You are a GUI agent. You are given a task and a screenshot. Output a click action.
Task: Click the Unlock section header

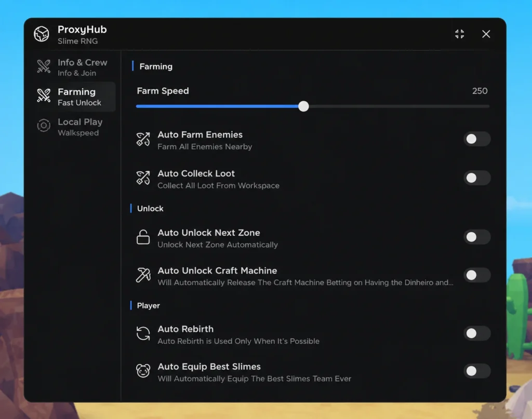[x=150, y=209]
